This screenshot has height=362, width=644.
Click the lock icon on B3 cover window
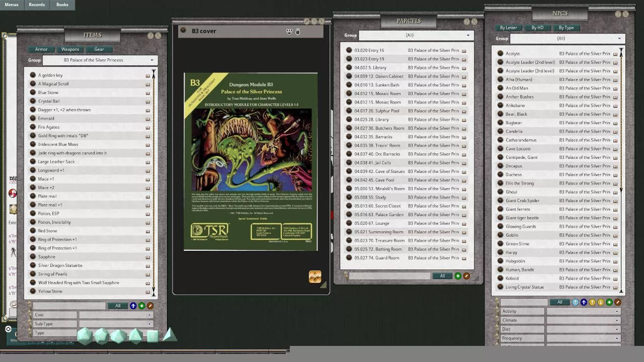pyautogui.click(x=297, y=31)
